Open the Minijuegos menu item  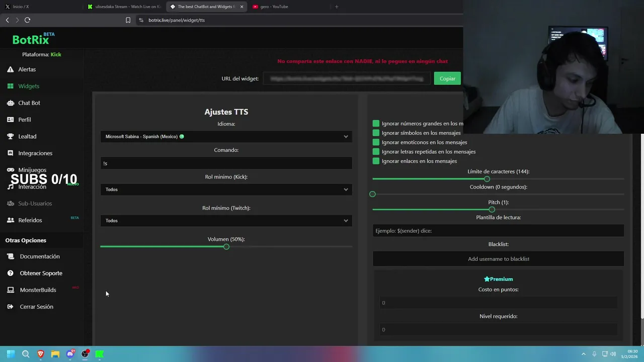(32, 170)
